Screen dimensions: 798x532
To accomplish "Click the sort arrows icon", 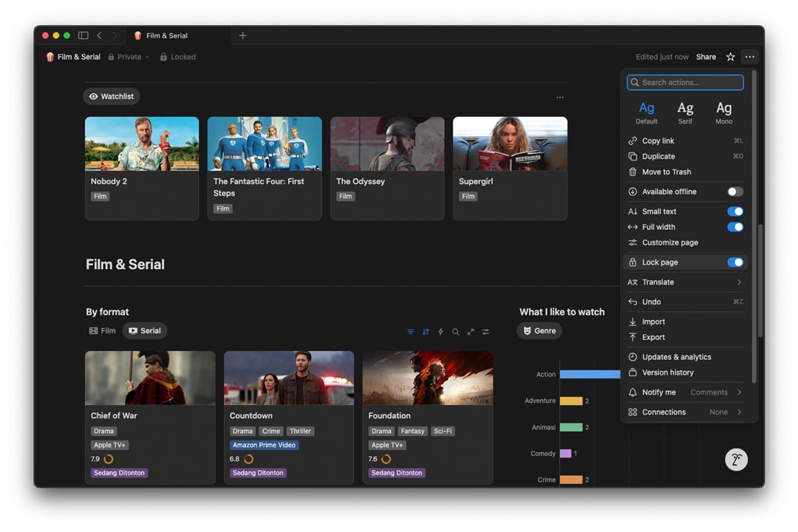I will 426,332.
